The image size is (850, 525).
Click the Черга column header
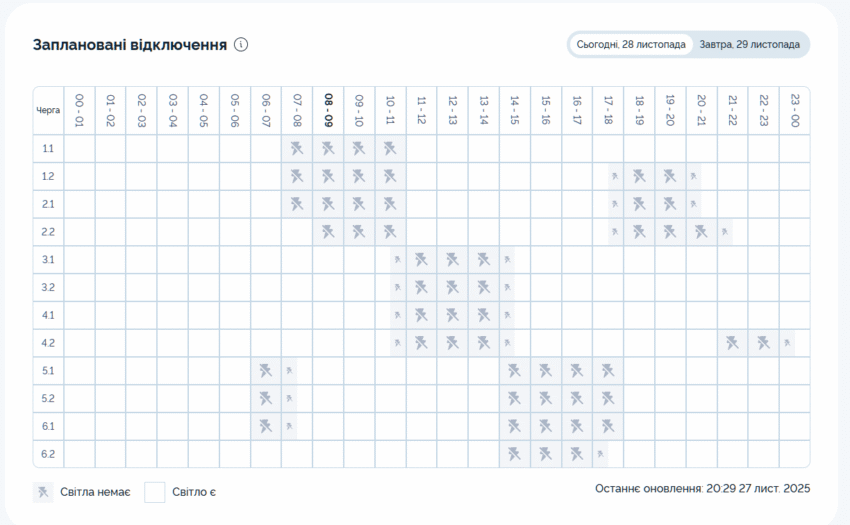tap(48, 110)
